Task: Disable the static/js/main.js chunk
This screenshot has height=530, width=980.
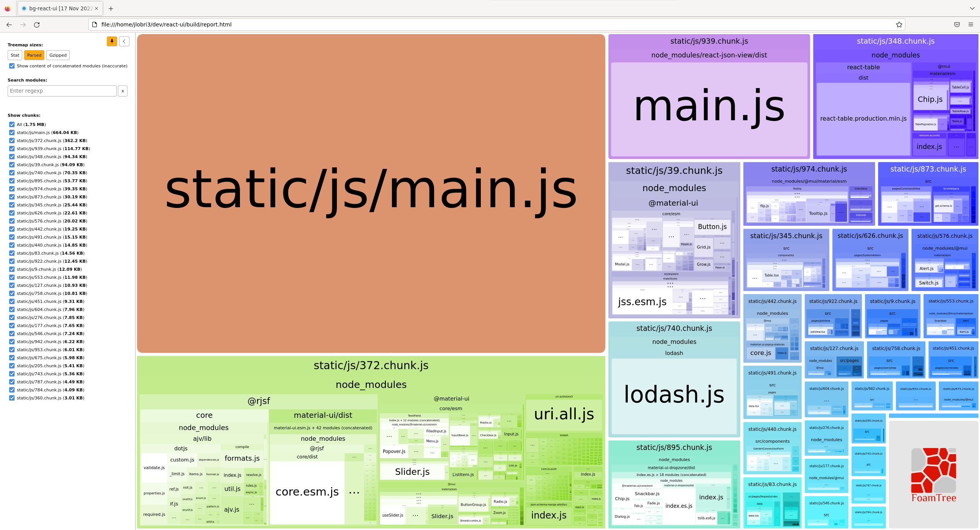Action: click(x=12, y=132)
